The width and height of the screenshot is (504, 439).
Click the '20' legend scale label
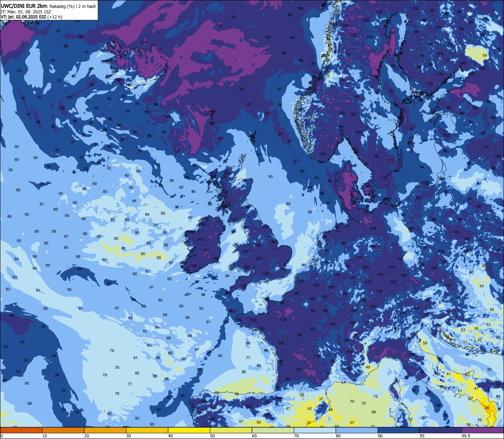(x=87, y=436)
